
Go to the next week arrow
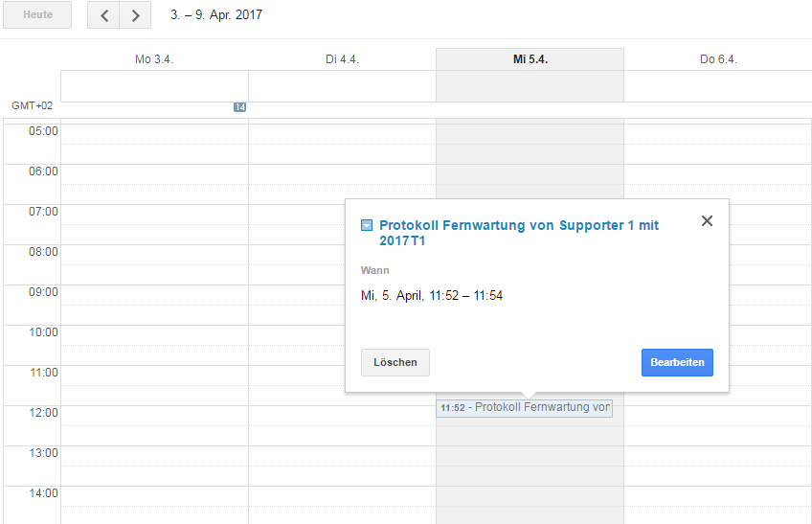135,15
